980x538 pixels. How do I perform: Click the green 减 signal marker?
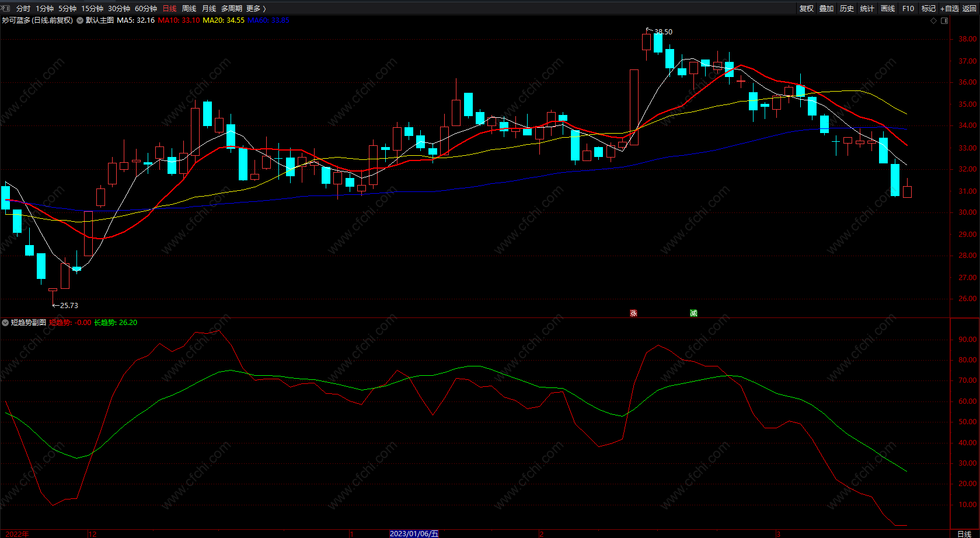693,313
